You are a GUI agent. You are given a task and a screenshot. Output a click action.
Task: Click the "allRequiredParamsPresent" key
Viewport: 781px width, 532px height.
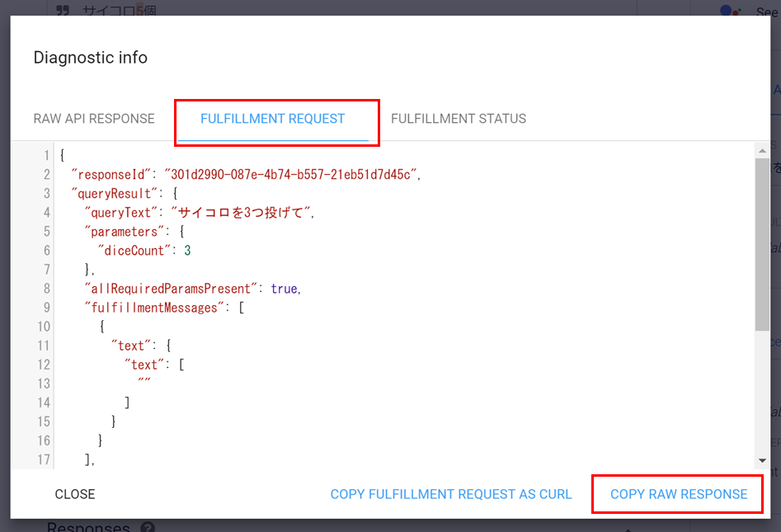click(x=171, y=289)
